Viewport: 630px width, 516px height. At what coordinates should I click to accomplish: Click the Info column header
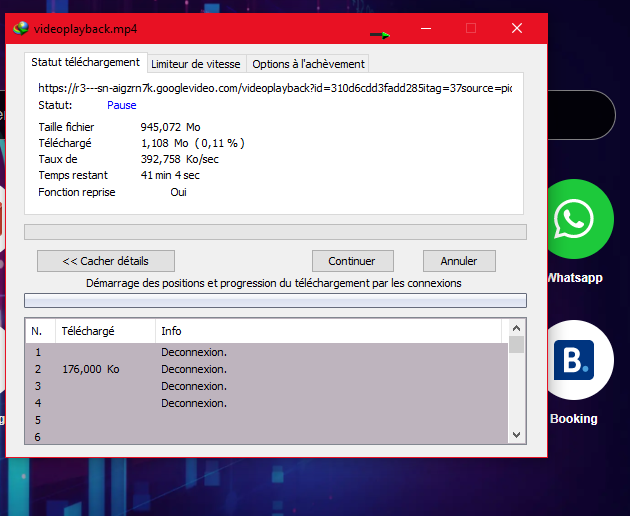click(329, 331)
